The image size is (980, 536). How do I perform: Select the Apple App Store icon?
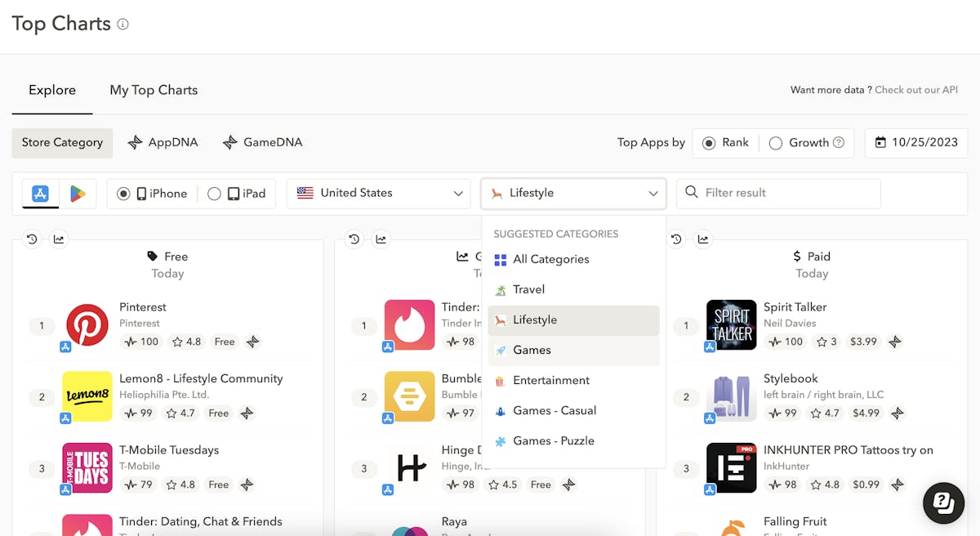click(x=40, y=194)
